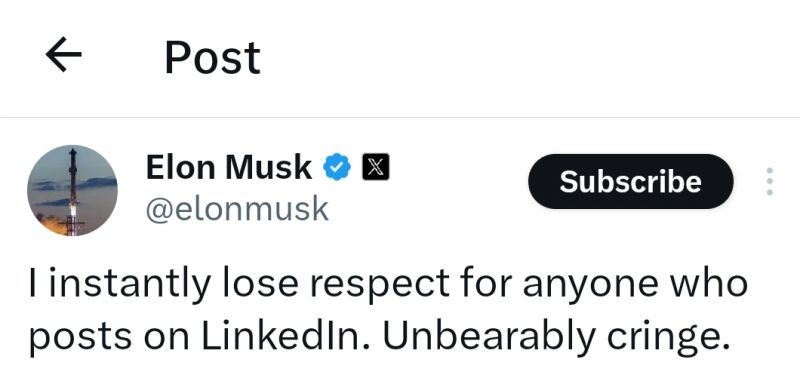Click the word Unbearably in the tweet
This screenshot has height=375, width=800.
tap(489, 338)
